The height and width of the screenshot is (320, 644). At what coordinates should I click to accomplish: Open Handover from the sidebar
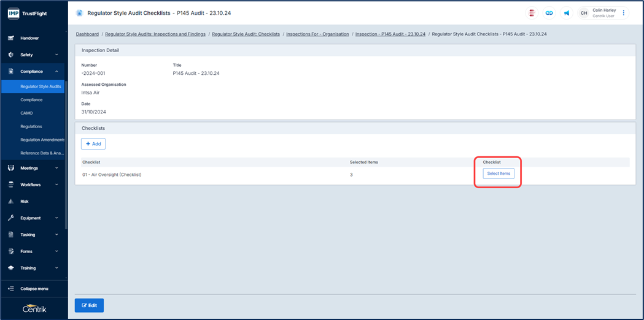point(29,38)
